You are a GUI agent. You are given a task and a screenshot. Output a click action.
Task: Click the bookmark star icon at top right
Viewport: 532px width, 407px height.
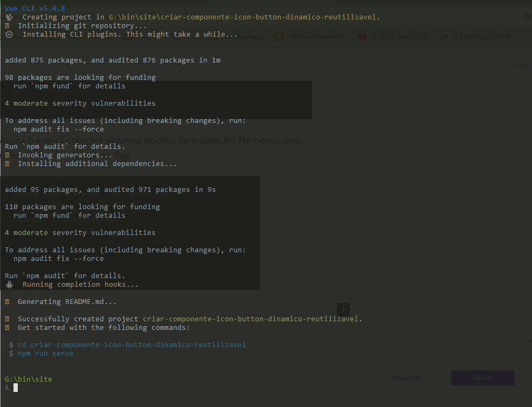[x=527, y=17]
